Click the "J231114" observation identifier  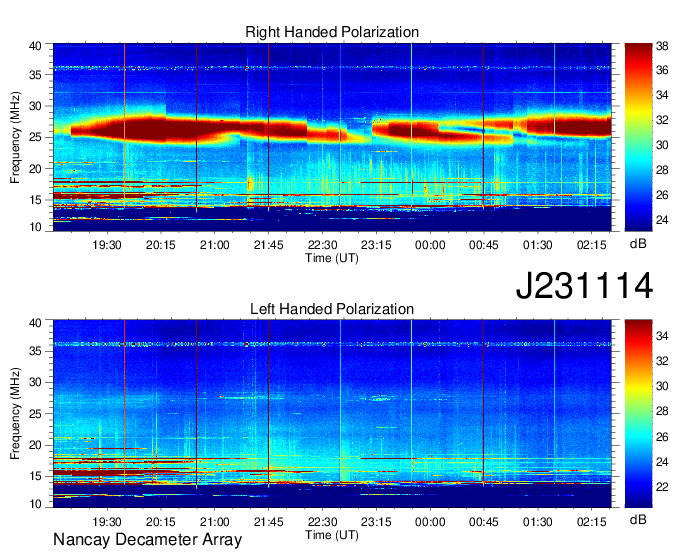coord(584,285)
